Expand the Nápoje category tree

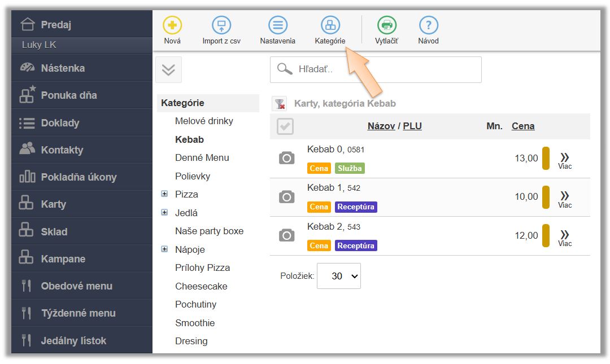(164, 249)
